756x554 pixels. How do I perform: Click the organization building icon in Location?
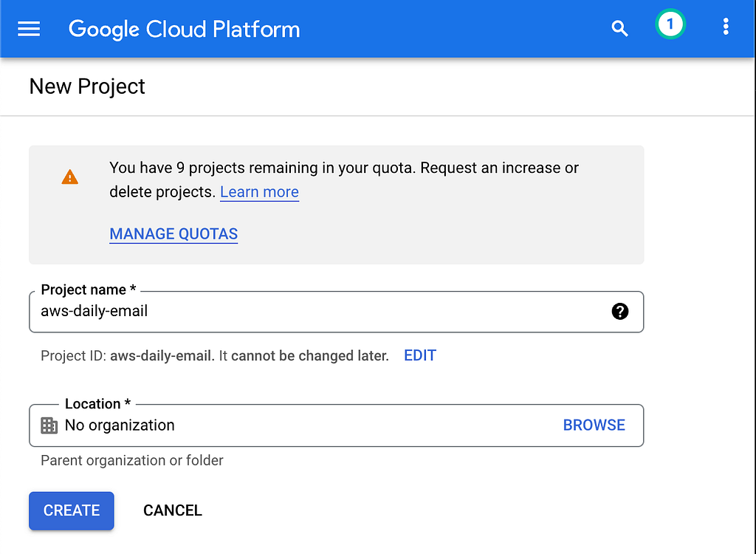coord(49,425)
